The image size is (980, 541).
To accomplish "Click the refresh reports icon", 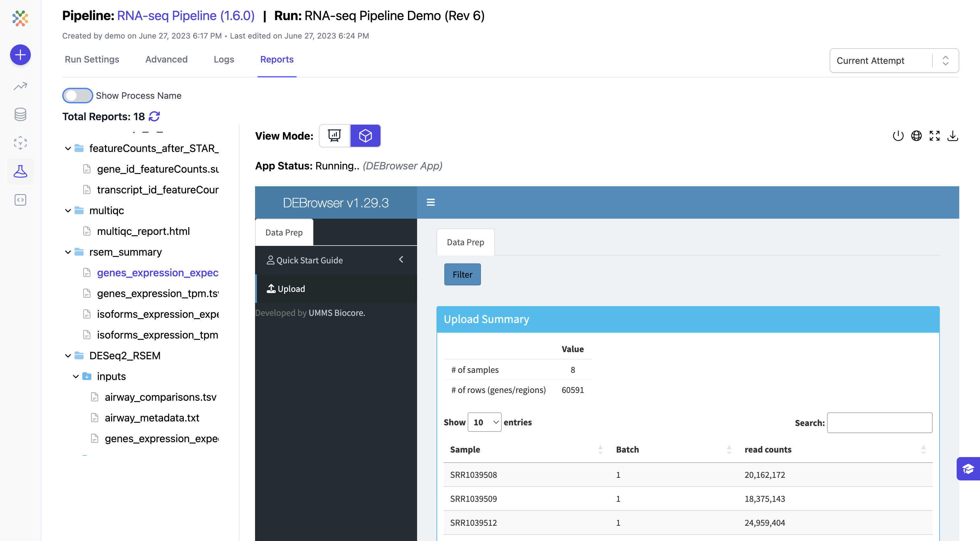I will 154,116.
